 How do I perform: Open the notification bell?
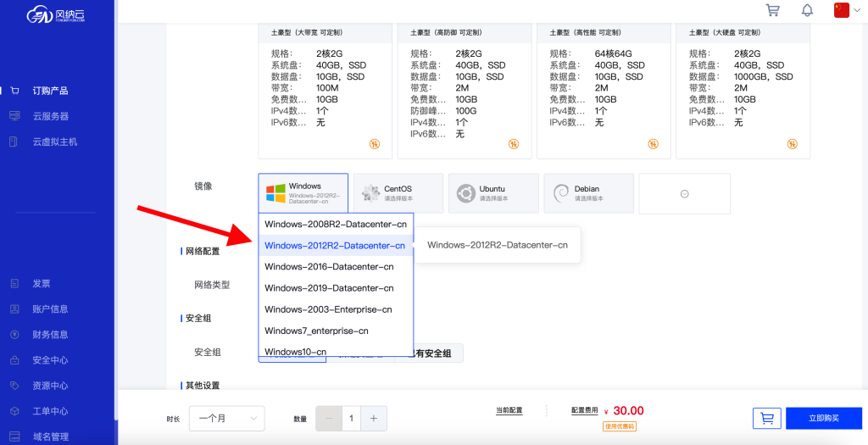point(808,10)
